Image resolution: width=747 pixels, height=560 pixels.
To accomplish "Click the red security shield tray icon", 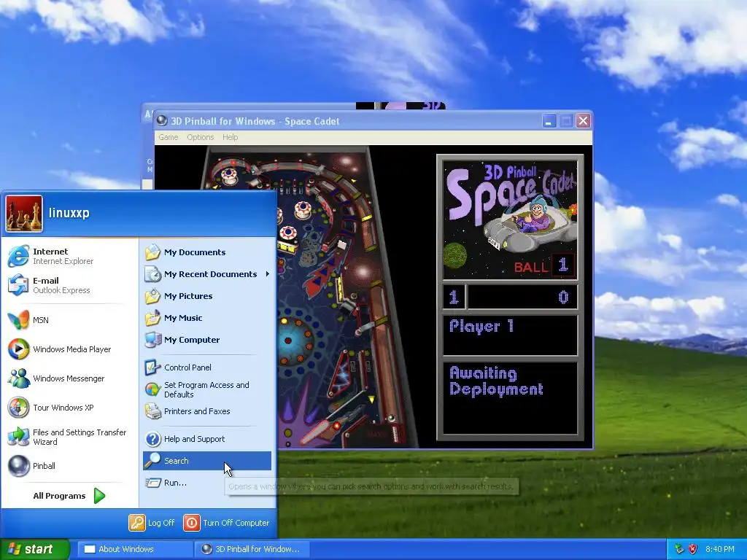I will tap(692, 549).
